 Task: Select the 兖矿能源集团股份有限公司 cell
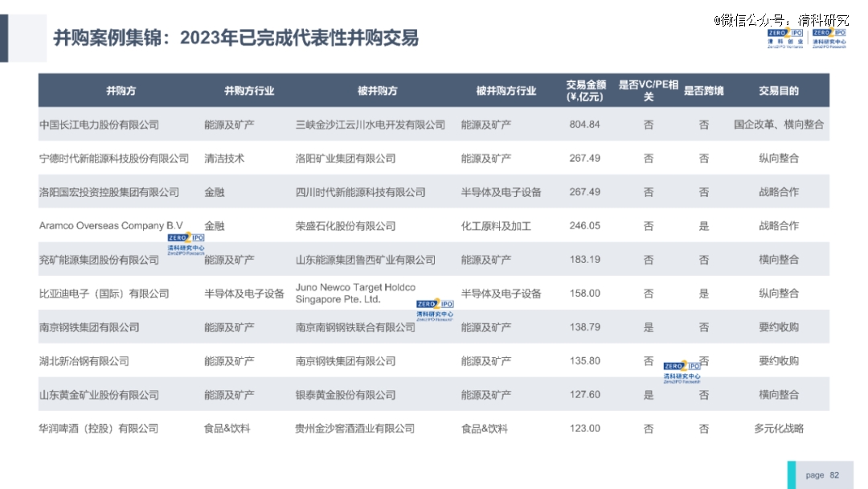click(x=99, y=260)
